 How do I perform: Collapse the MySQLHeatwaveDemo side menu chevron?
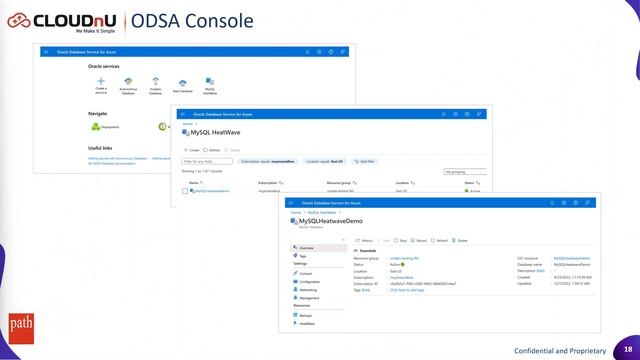(x=343, y=240)
